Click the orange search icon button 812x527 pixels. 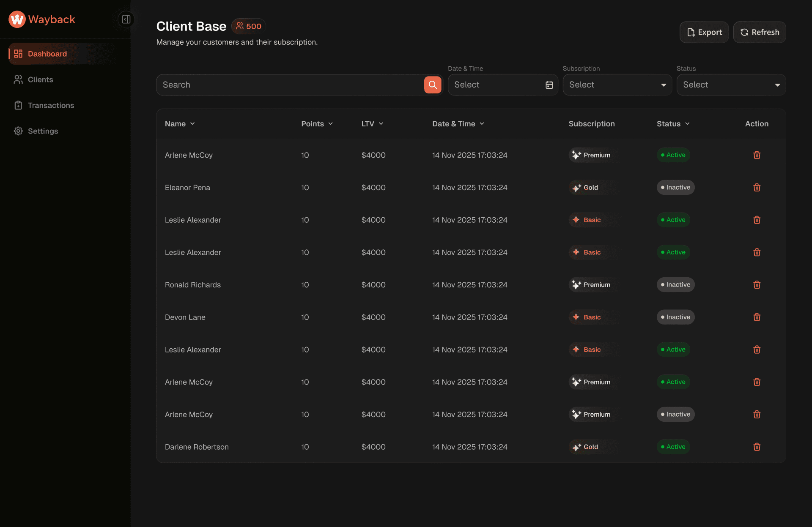click(432, 85)
